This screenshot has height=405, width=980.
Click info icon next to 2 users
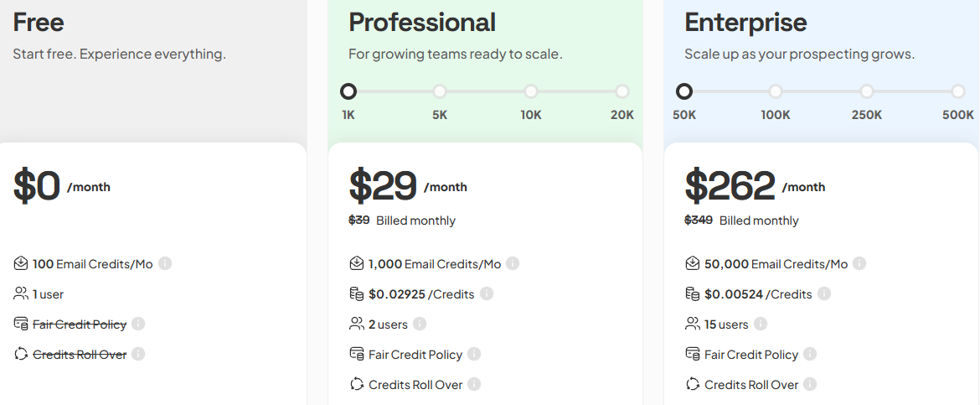coord(420,324)
